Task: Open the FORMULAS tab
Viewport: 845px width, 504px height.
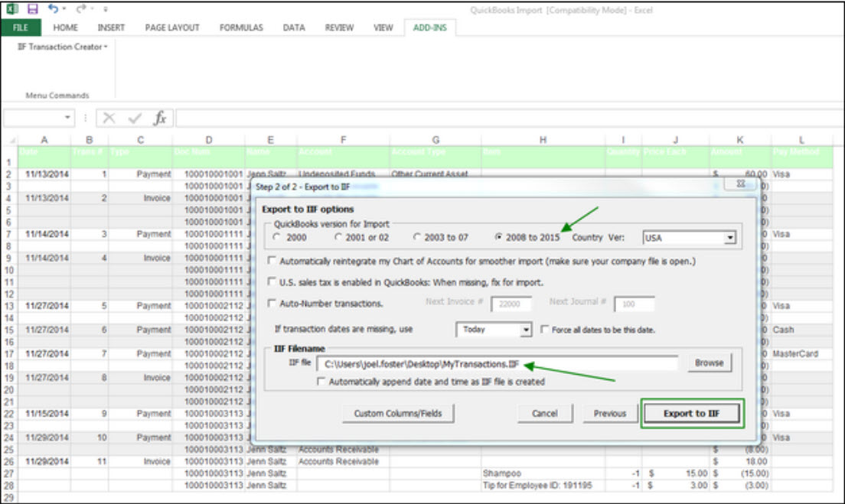Action: tap(241, 28)
